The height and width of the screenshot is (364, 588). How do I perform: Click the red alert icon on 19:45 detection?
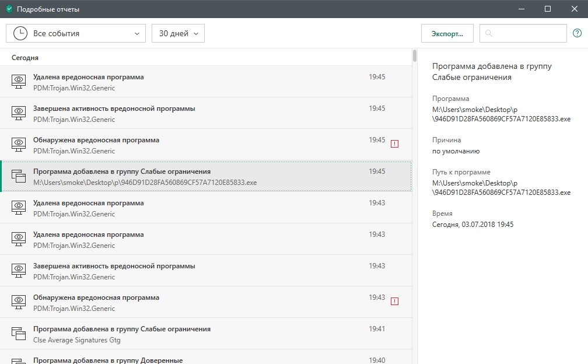(394, 143)
